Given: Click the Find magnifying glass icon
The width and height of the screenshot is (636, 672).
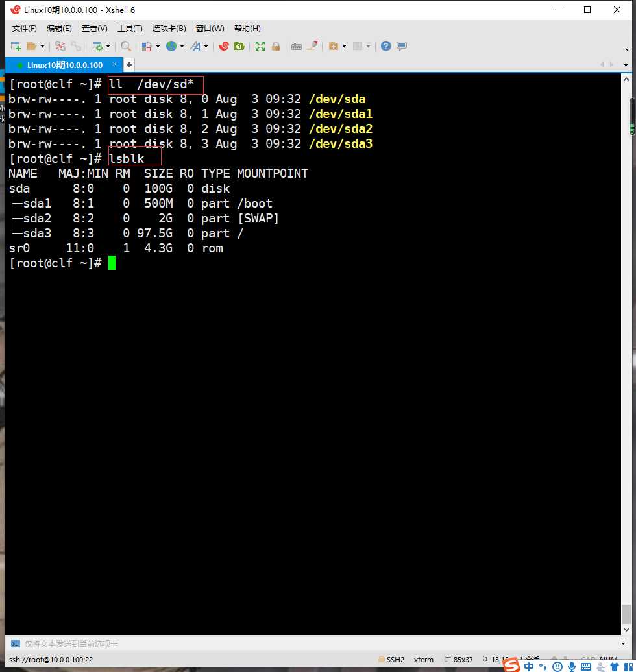Looking at the screenshot, I should (126, 46).
